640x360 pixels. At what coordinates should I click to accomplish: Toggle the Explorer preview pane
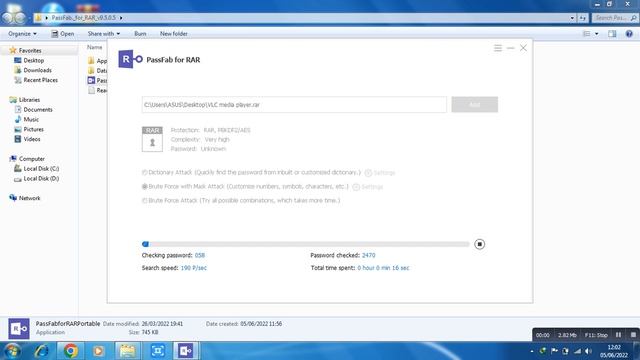612,33
